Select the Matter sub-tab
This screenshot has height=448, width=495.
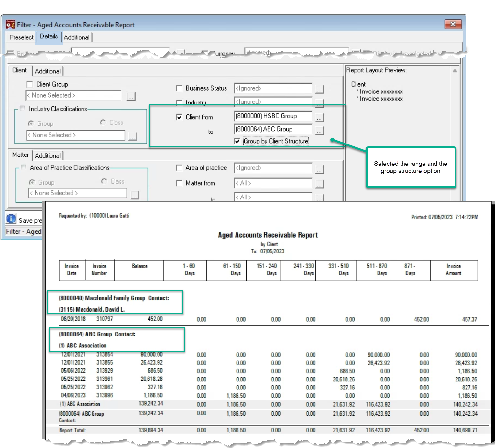pyautogui.click(x=20, y=155)
